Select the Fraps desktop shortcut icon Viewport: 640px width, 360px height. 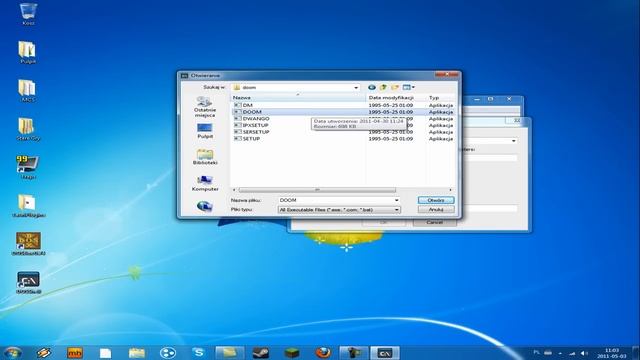coord(27,167)
